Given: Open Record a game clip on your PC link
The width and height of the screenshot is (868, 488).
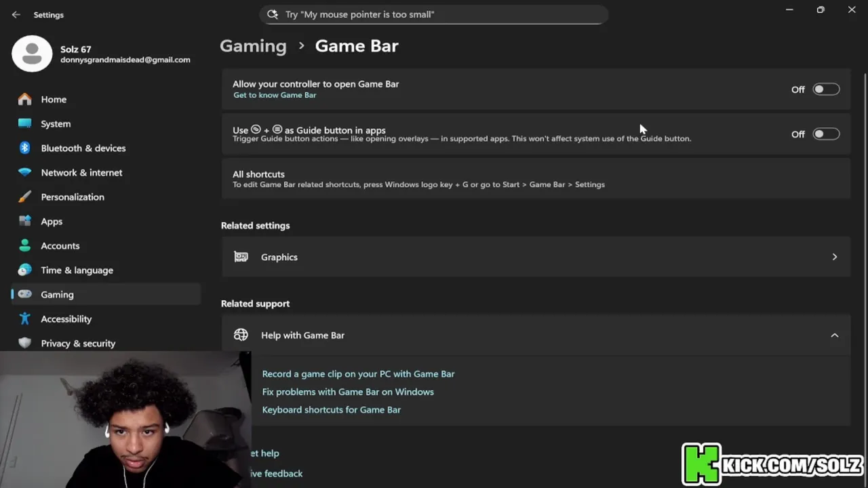Looking at the screenshot, I should pyautogui.click(x=358, y=373).
